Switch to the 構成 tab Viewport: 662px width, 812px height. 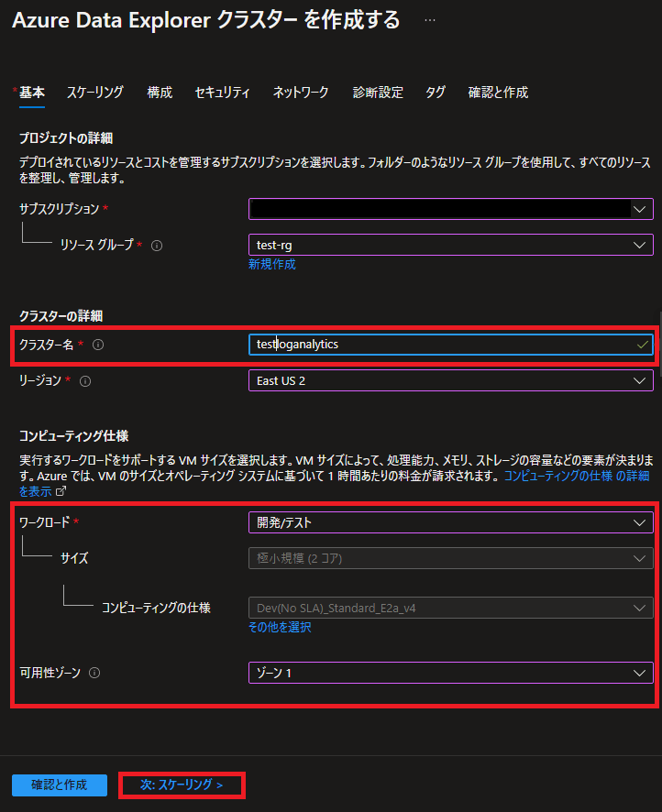[x=160, y=93]
